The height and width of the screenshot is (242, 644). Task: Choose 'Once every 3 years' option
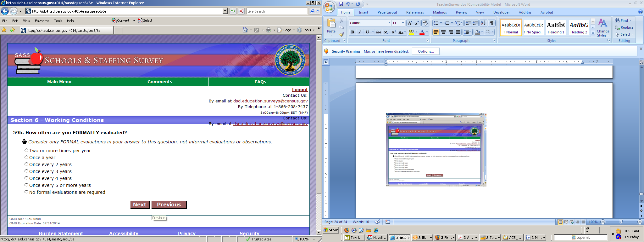tap(26, 171)
